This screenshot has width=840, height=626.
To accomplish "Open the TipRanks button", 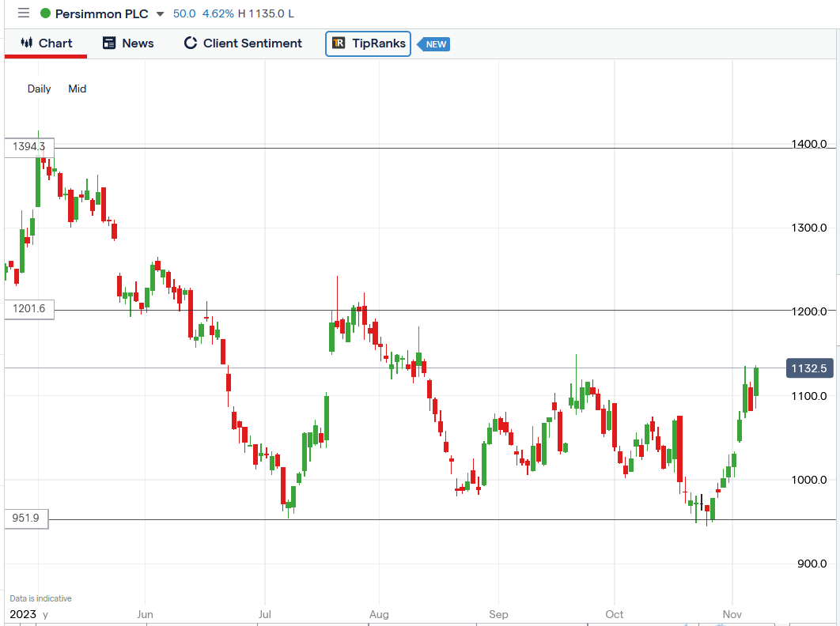I will click(368, 44).
